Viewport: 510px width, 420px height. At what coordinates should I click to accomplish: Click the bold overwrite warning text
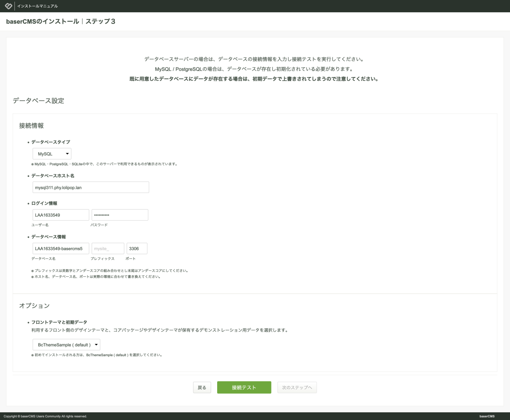pyautogui.click(x=254, y=79)
